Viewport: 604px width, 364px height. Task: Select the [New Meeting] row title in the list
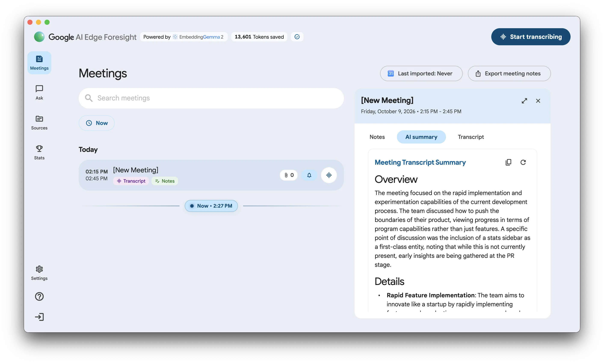[x=136, y=170]
